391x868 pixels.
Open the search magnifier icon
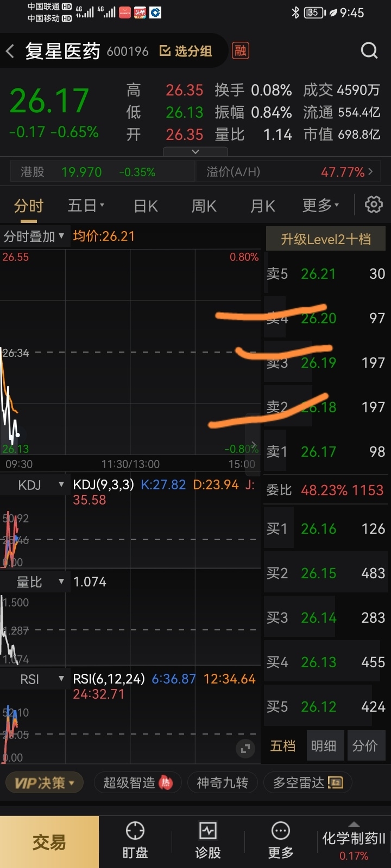[369, 51]
